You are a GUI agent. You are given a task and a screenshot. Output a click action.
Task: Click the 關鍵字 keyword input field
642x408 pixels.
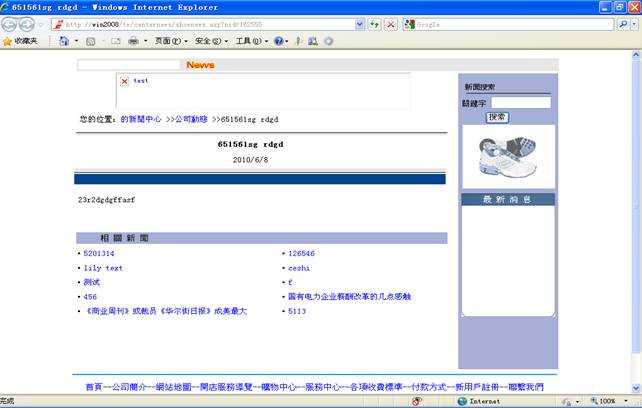point(520,102)
